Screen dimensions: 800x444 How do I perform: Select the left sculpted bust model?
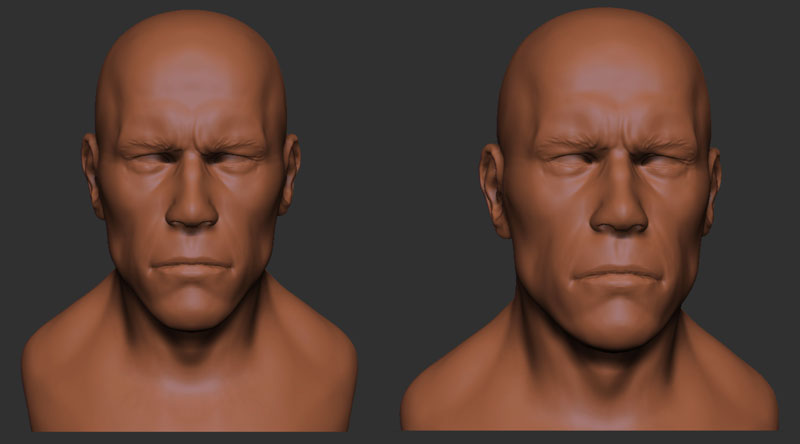coord(190,220)
